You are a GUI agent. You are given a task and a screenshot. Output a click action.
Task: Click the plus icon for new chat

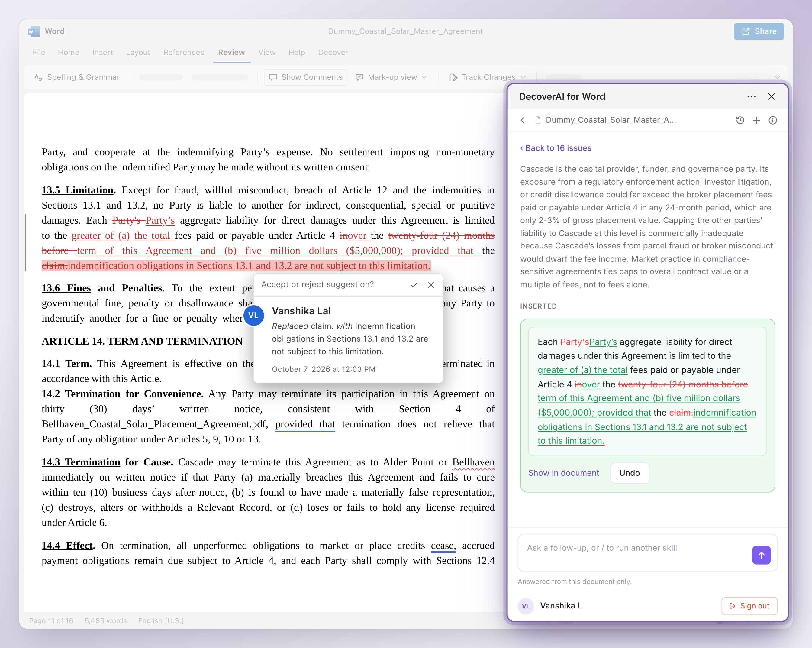pos(756,120)
